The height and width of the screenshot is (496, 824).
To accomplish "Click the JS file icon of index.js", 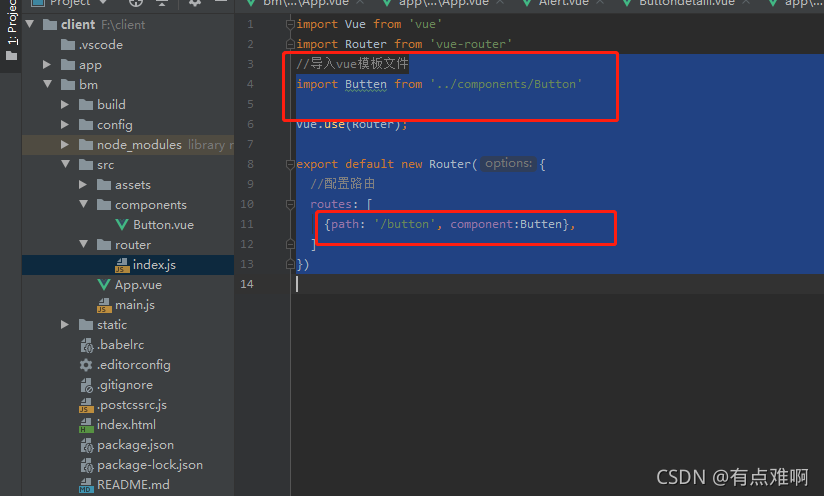I will point(122,265).
